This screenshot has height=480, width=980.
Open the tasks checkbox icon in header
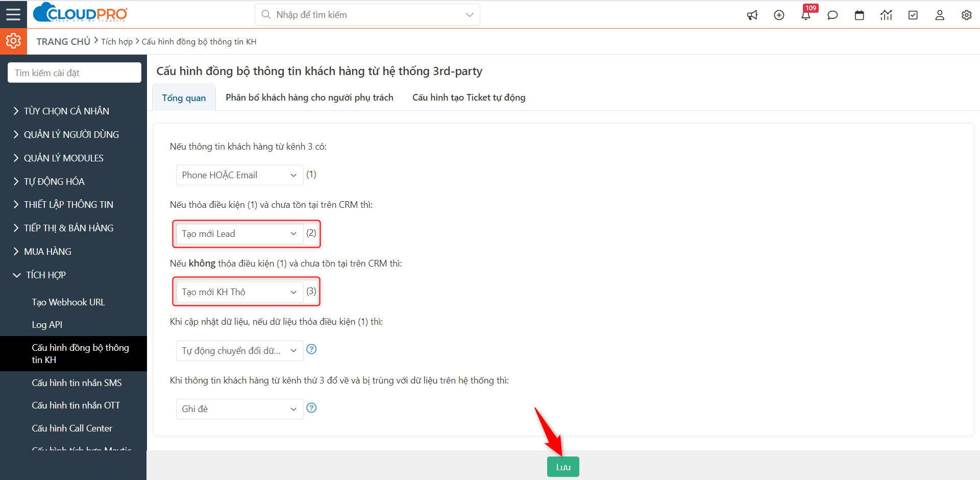(x=913, y=15)
